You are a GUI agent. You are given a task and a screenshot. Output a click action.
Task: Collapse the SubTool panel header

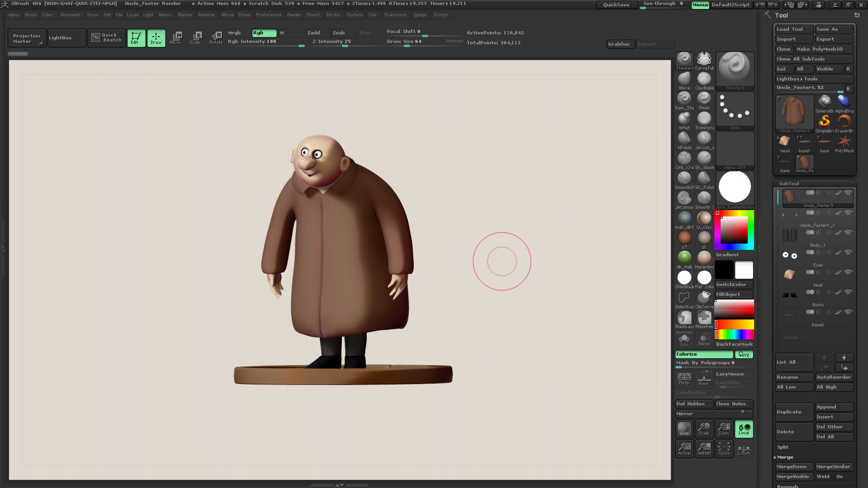click(x=789, y=184)
